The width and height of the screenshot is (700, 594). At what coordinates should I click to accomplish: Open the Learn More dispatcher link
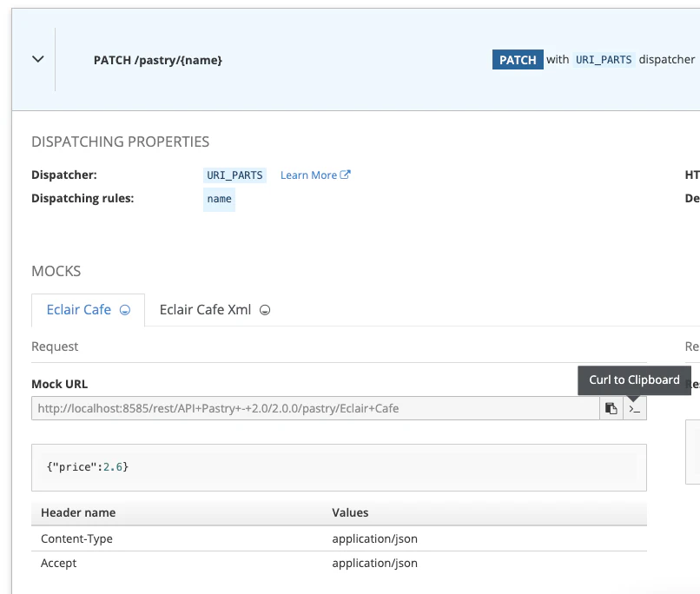(308, 175)
